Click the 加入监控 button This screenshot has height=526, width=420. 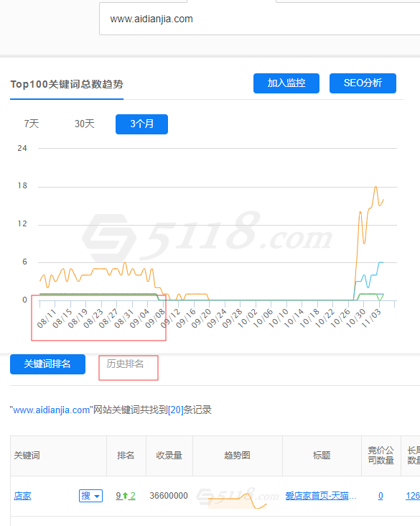pos(286,83)
